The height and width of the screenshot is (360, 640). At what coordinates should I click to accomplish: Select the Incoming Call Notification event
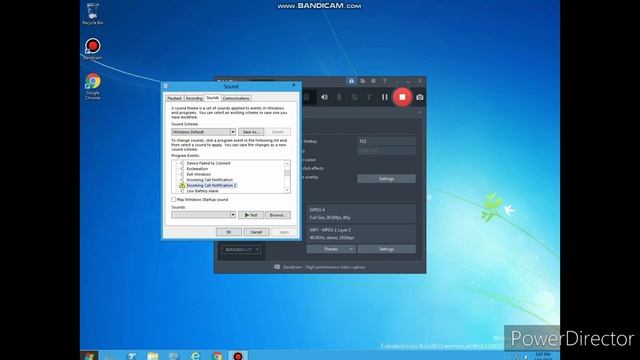click(x=210, y=180)
